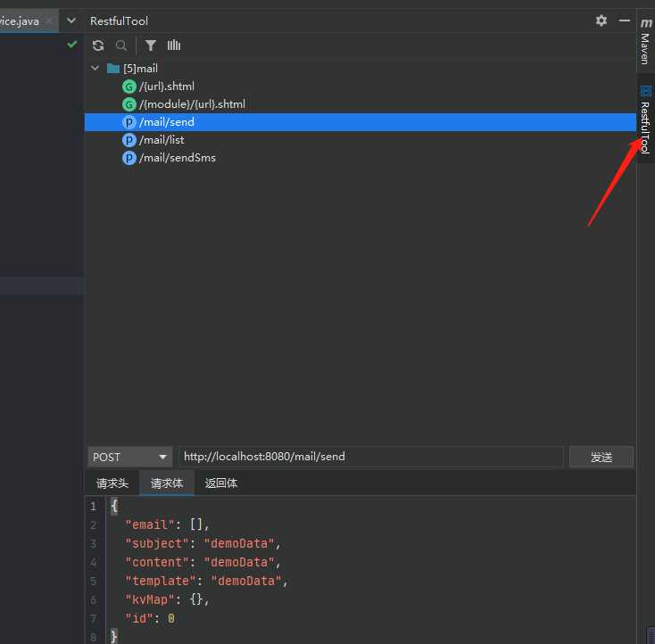Screen dimensions: 655x644
Task: Click the "subject" line in request body
Action: coord(203,543)
